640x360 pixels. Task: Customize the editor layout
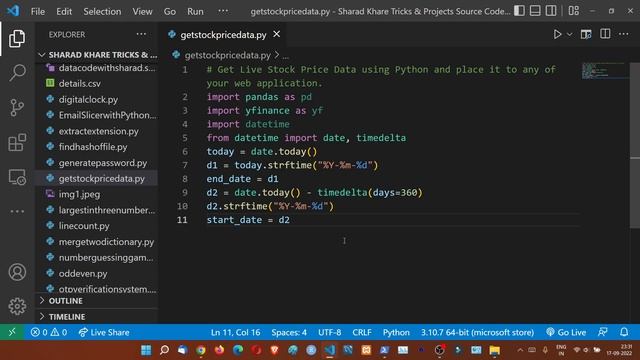pyautogui.click(x=573, y=11)
